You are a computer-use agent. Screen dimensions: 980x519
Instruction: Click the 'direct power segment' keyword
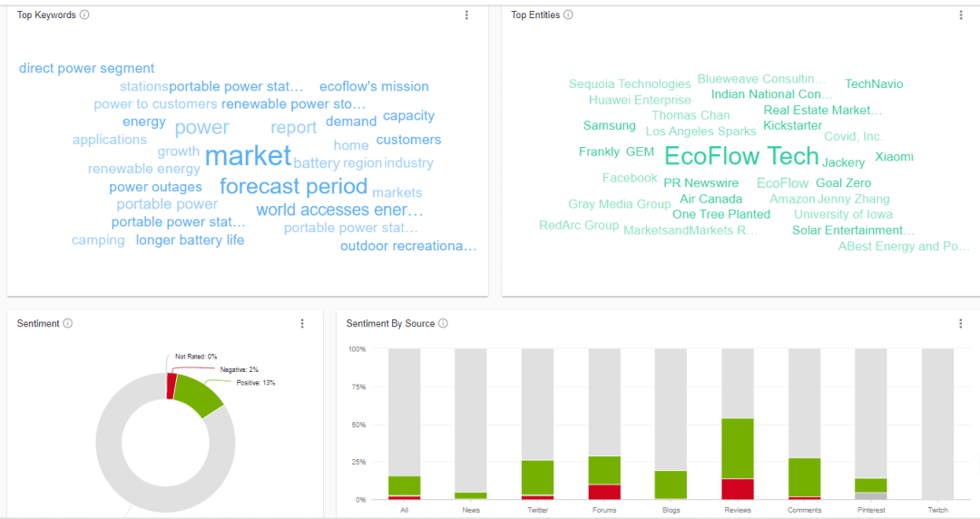click(86, 68)
